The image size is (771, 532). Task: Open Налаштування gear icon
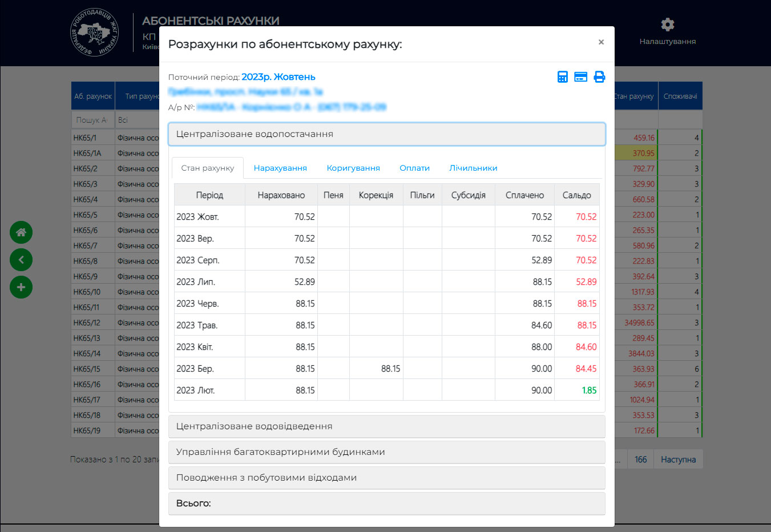[667, 25]
